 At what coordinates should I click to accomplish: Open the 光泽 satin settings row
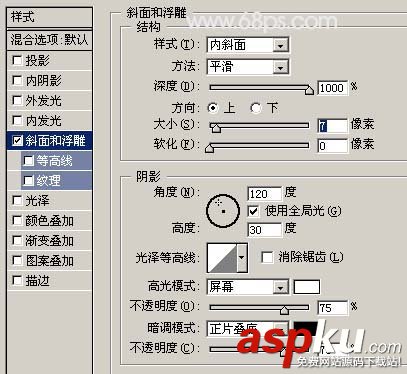(49, 201)
